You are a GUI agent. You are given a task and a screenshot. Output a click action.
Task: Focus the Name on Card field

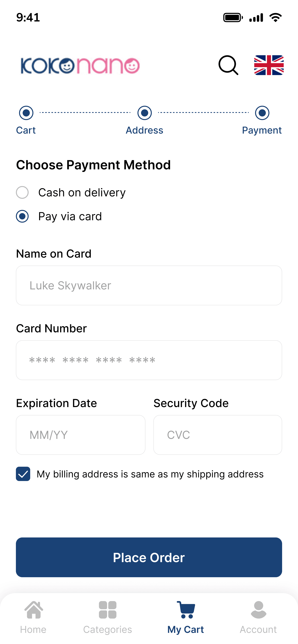[149, 285]
